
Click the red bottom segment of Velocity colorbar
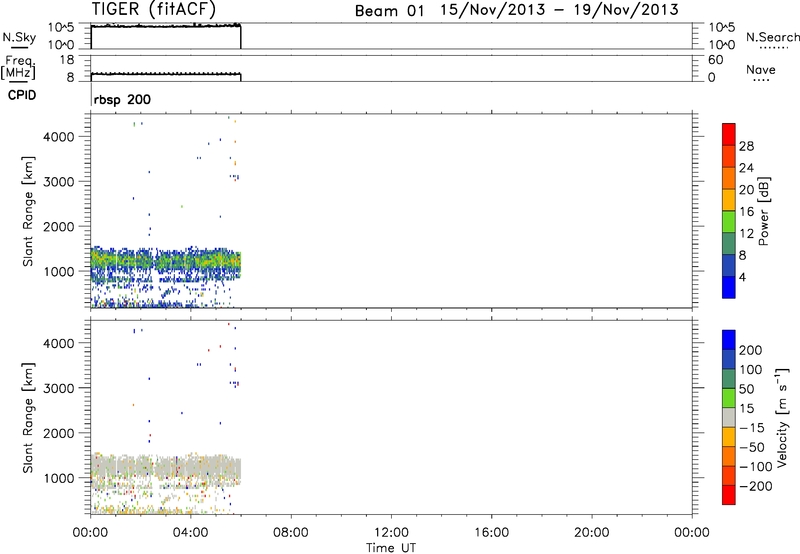click(729, 495)
